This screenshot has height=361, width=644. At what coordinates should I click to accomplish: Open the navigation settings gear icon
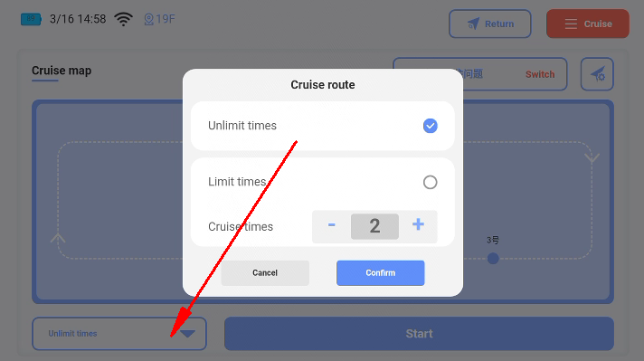(x=597, y=74)
